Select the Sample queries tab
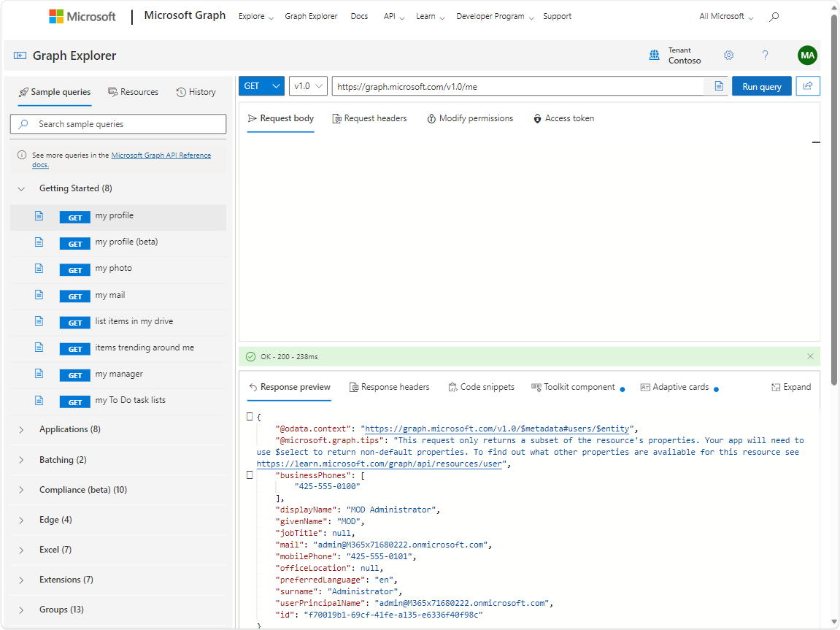The image size is (840, 630). (x=55, y=92)
